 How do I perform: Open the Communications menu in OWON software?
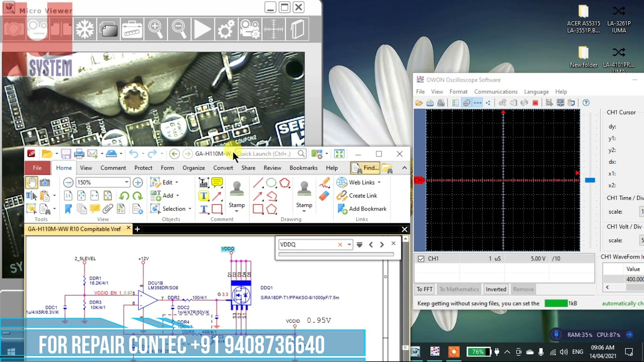(x=496, y=92)
